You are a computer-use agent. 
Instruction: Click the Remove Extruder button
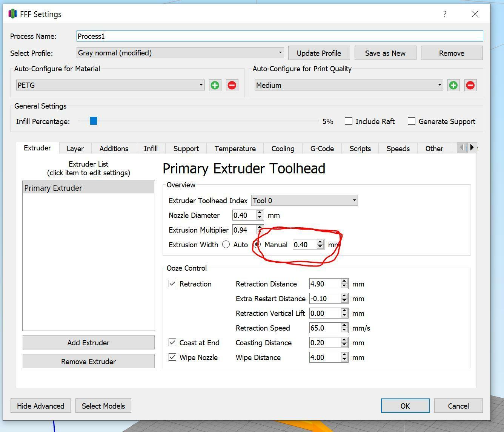point(89,361)
